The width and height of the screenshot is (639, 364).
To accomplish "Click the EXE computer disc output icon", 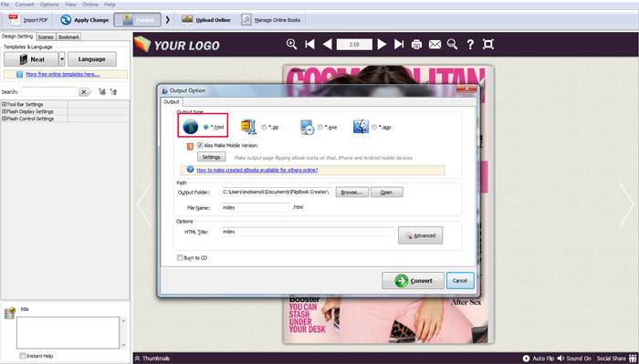I will click(x=307, y=127).
